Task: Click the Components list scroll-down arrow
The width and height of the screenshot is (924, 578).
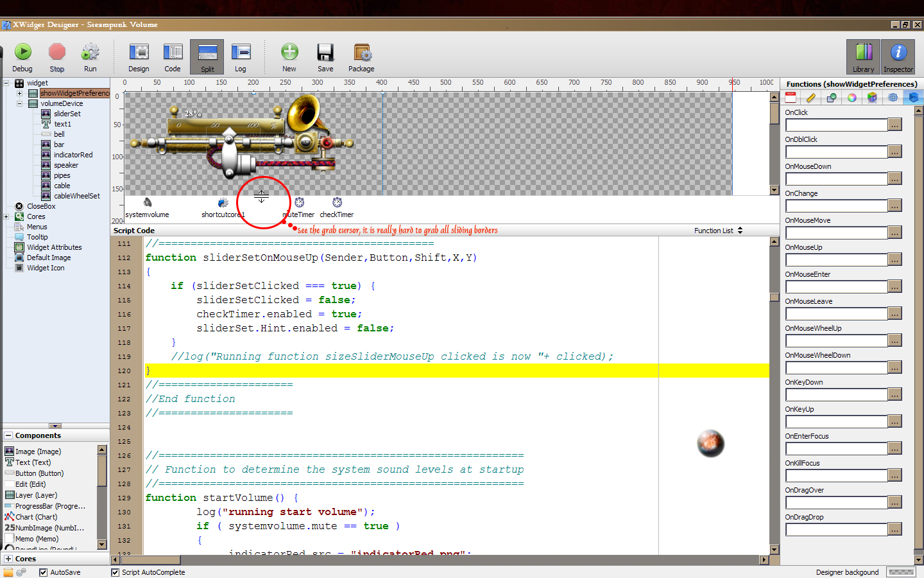Action: (x=102, y=545)
